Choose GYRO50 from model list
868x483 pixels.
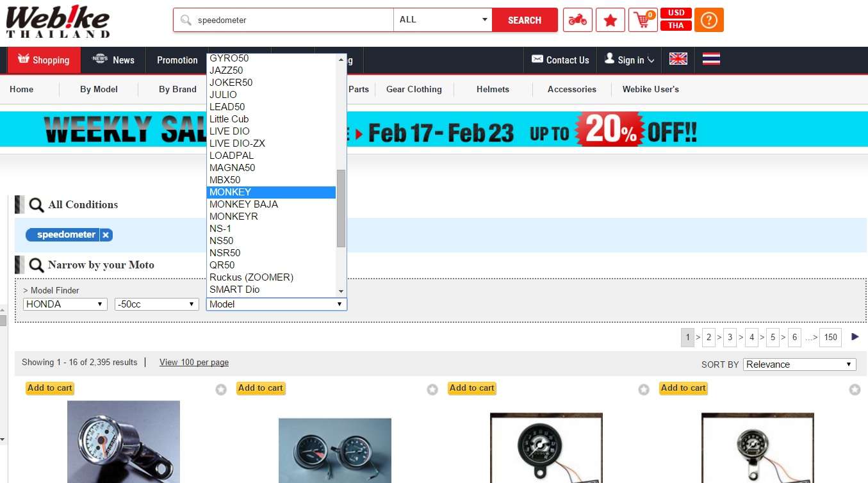click(x=272, y=58)
